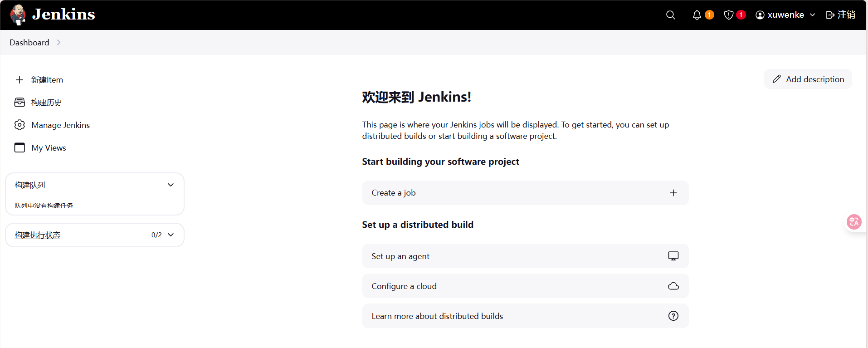Click the My Views window icon
The image size is (868, 348).
(x=20, y=147)
